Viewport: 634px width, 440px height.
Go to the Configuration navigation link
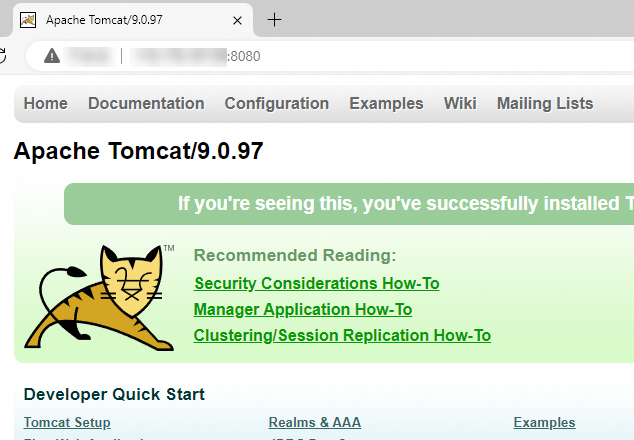[276, 104]
